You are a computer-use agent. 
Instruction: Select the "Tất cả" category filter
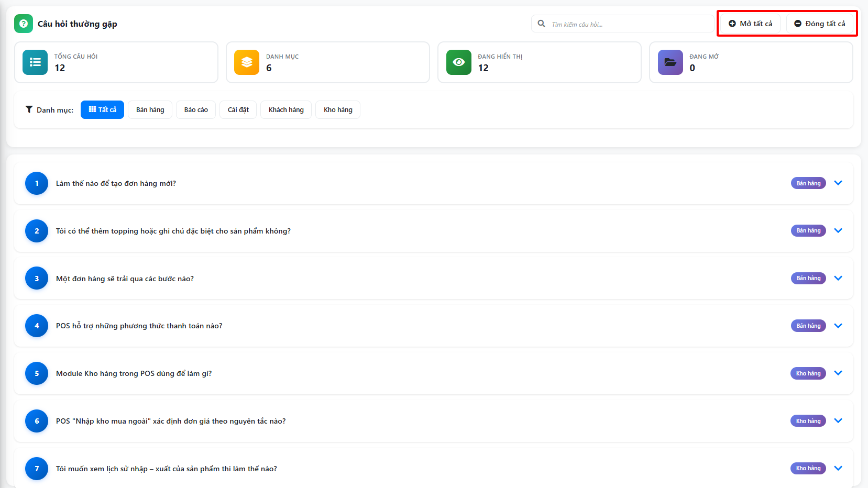[x=102, y=109]
